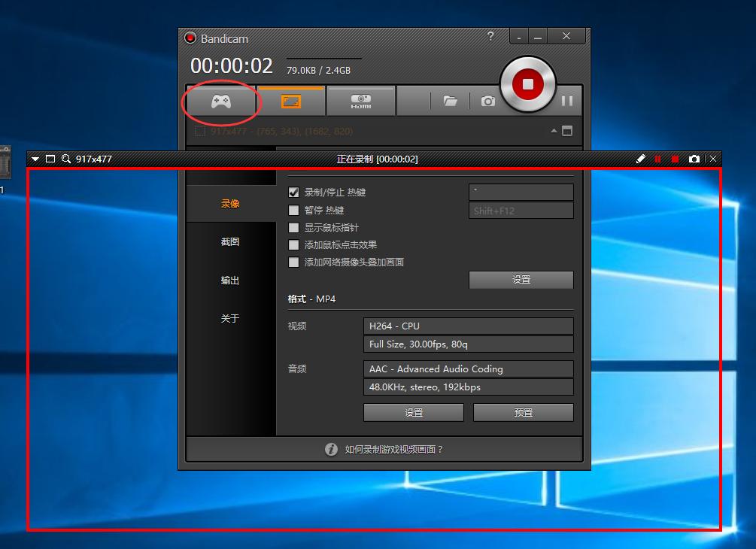The height and width of the screenshot is (549, 756).
Task: Enable 添加鼠标点击效果 checkbox
Action: [x=294, y=245]
